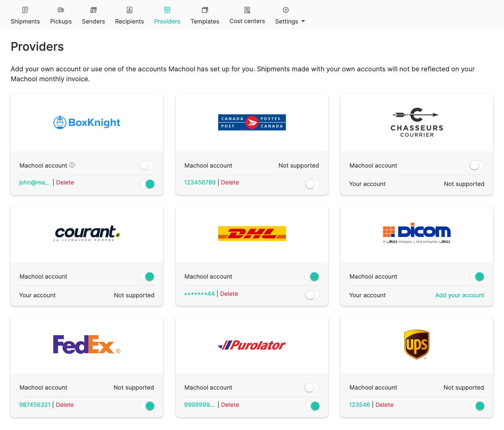Click the Recipients contact icon
Viewport: 504px width, 430px height.
(x=129, y=10)
